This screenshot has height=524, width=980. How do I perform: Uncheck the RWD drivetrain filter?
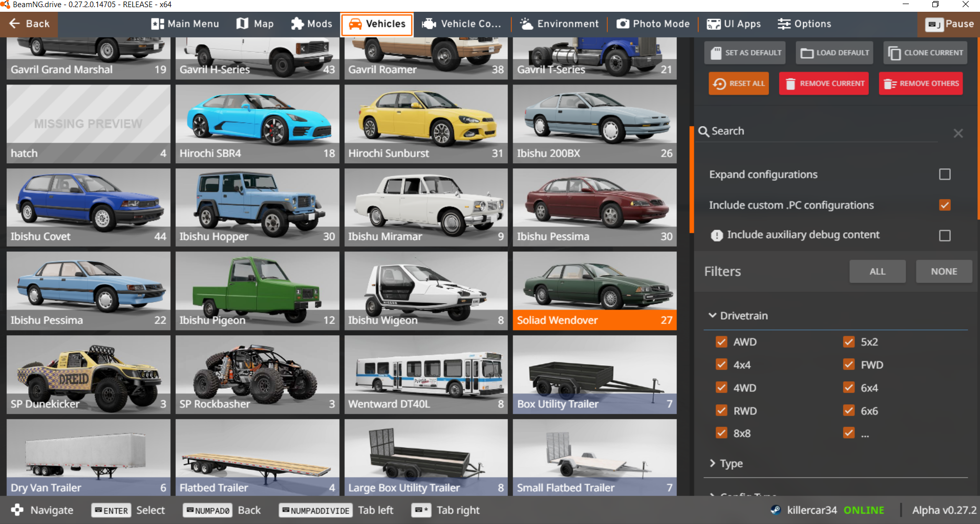[x=721, y=410]
